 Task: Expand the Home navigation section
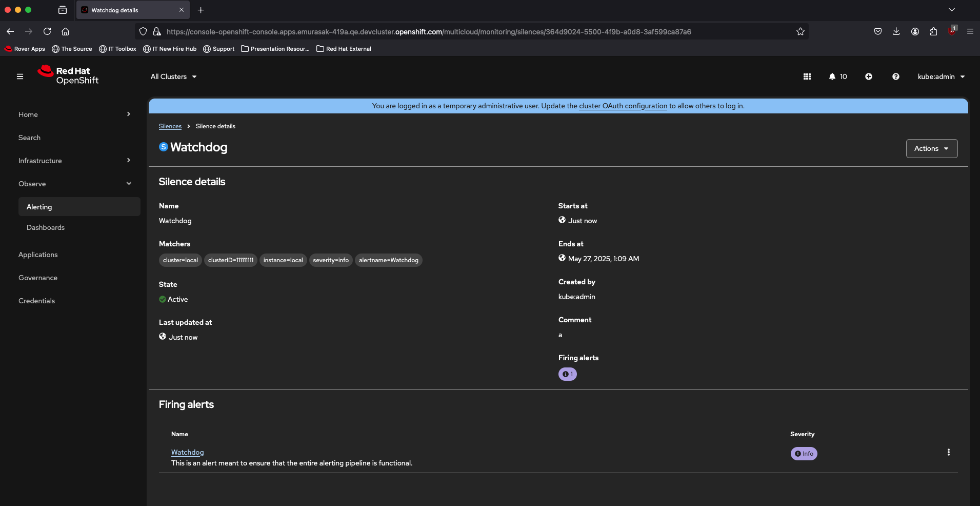75,114
